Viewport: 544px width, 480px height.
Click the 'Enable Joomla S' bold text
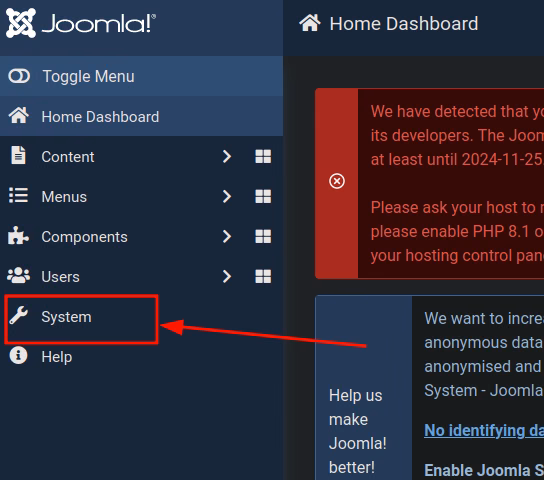point(484,470)
